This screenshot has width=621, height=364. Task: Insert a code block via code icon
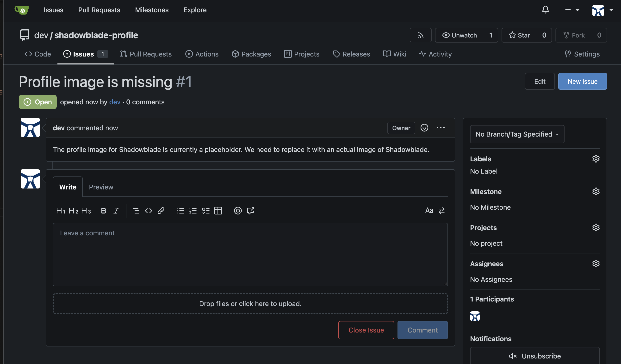(x=148, y=211)
